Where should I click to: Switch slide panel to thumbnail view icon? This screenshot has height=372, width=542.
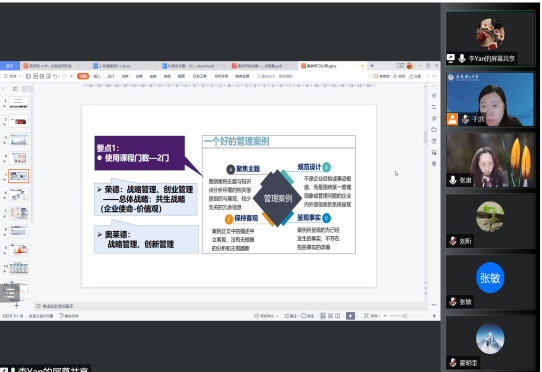(27, 89)
